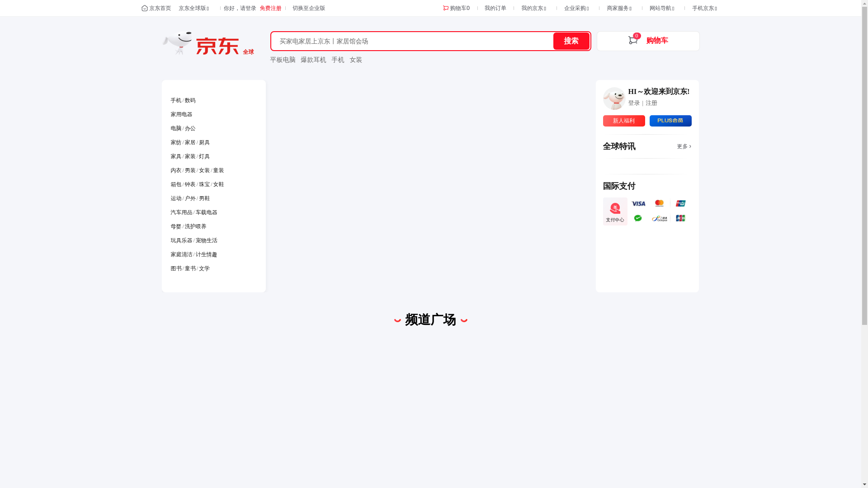Select 办公 category
This screenshot has height=488, width=868.
click(190, 128)
